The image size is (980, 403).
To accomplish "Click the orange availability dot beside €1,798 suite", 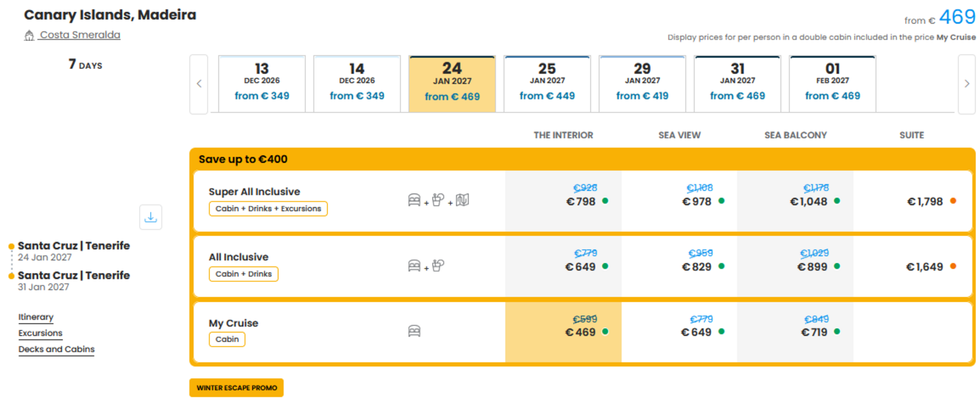I will 953,201.
